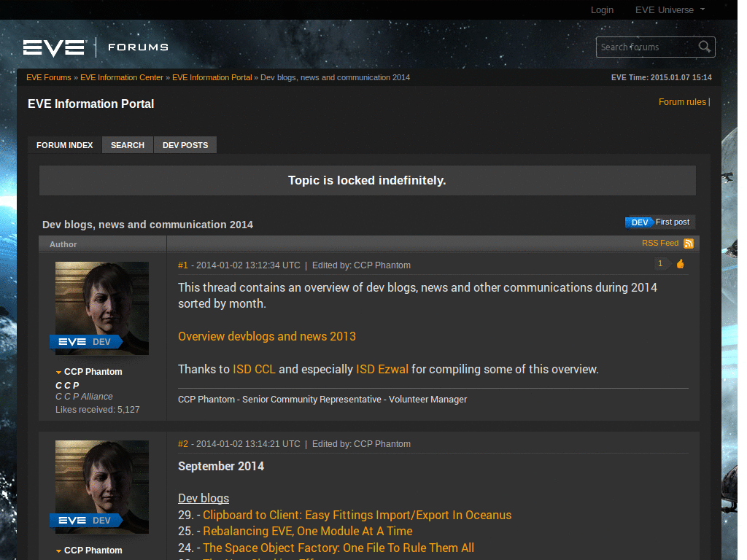
Task: Click the RSS Feed icon
Action: [x=686, y=243]
